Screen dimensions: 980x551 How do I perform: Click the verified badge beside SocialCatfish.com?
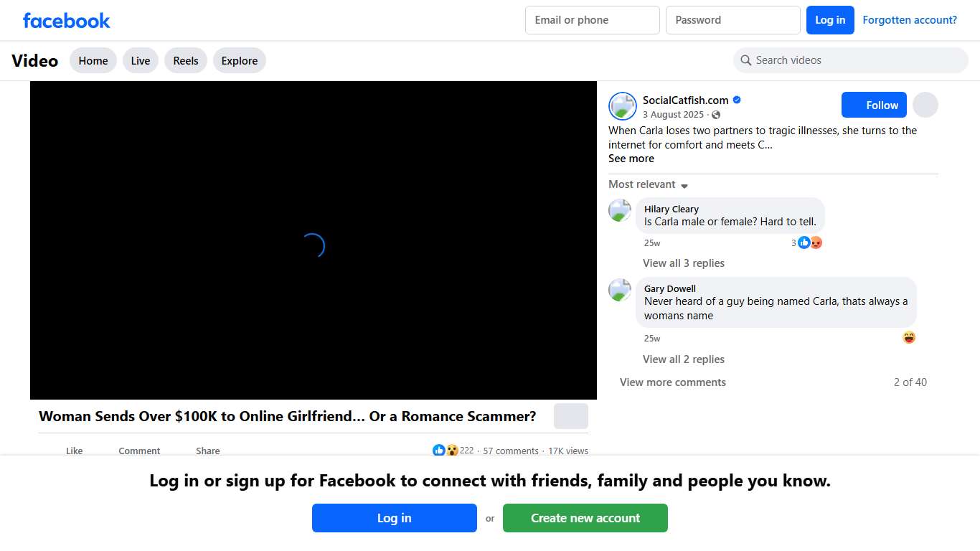point(737,100)
